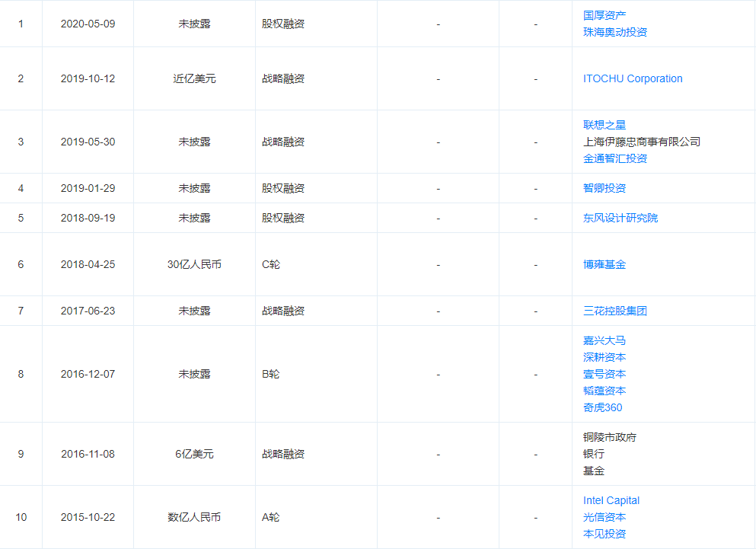The image size is (756, 549).
Task: Click 股权融资 in the 2020-05-09 row
Action: 283,24
